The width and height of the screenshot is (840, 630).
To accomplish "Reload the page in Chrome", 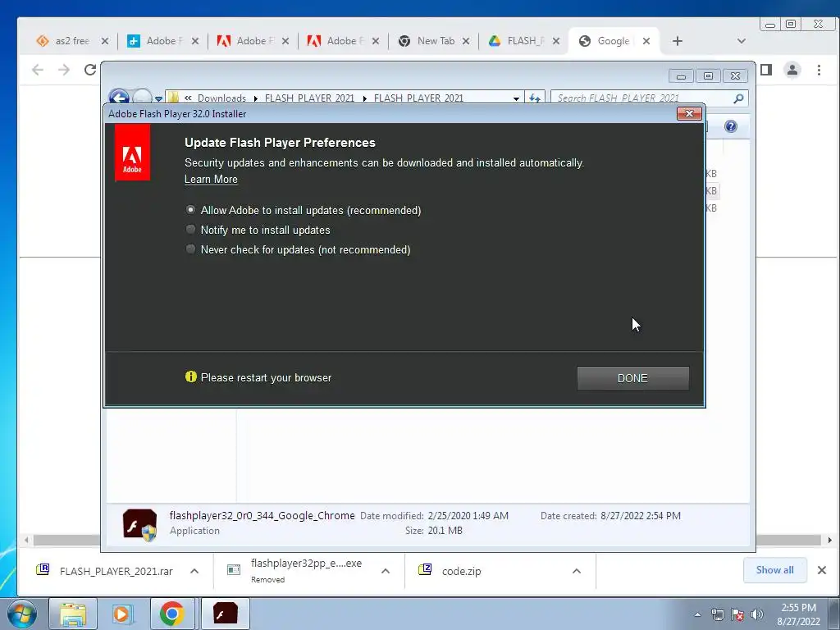I will pyautogui.click(x=90, y=70).
